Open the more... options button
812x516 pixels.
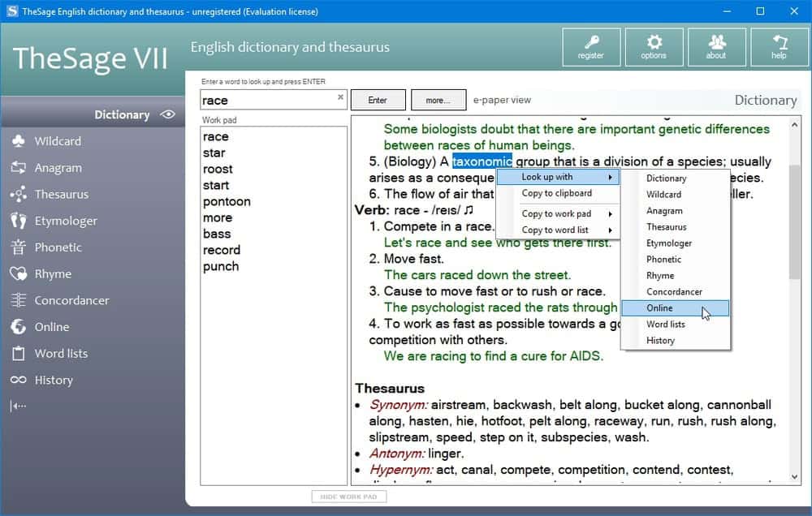point(438,100)
